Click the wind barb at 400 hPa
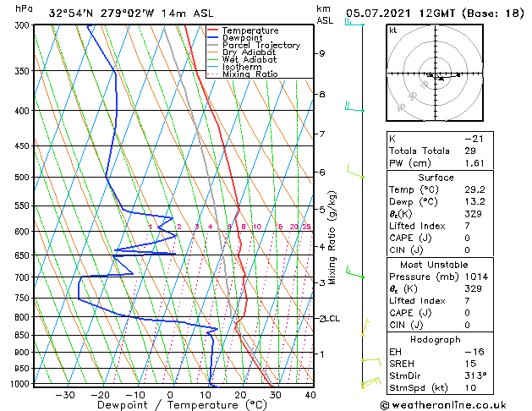The width and height of the screenshot is (532, 411). click(x=354, y=107)
